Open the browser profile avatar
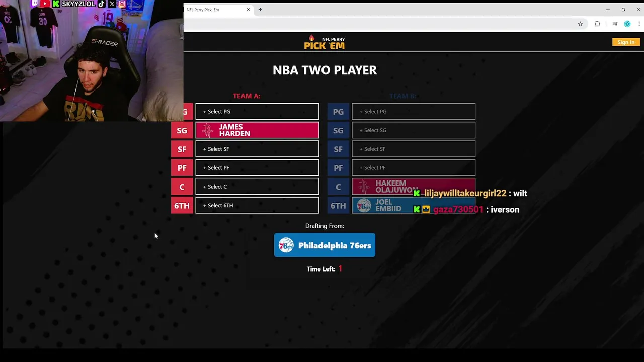The image size is (644, 362). coord(627,24)
